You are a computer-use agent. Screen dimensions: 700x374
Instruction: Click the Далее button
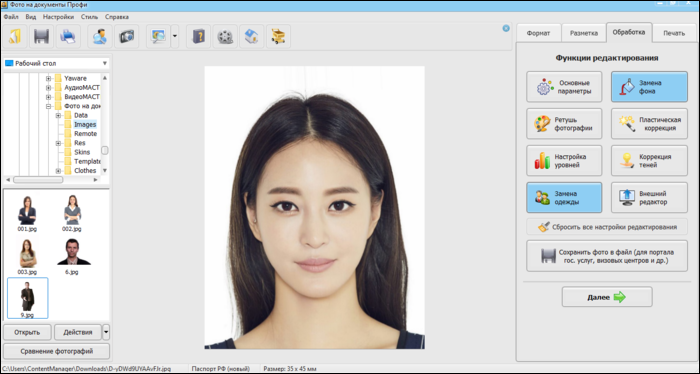(607, 297)
